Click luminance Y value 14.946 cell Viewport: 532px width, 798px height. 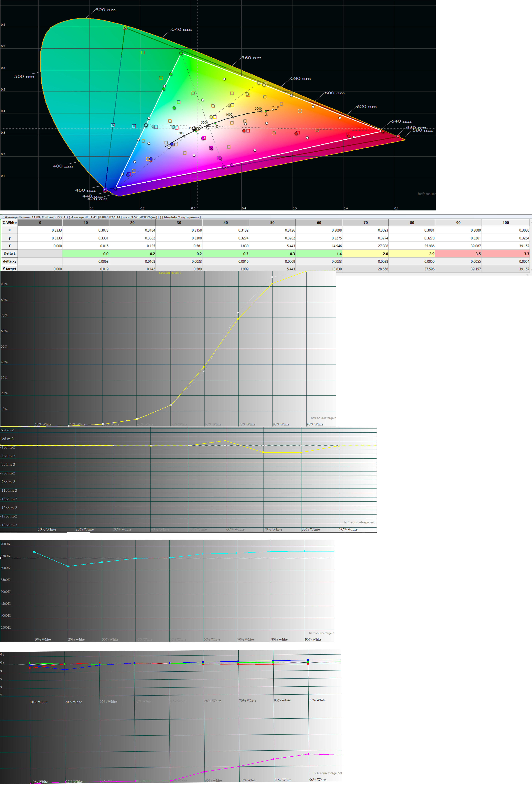(x=319, y=246)
